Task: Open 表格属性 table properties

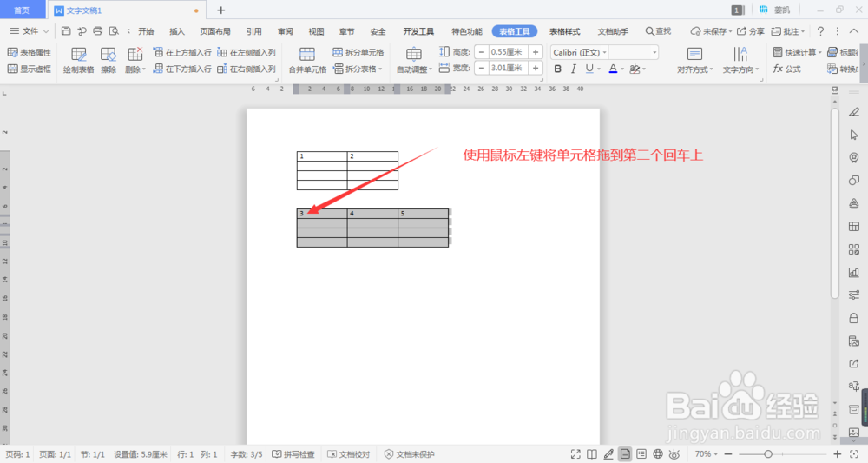Action: pyautogui.click(x=30, y=52)
